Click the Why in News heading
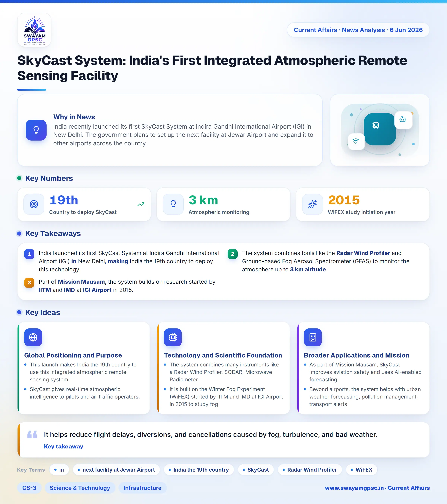The height and width of the screenshot is (504, 447). coord(74,117)
